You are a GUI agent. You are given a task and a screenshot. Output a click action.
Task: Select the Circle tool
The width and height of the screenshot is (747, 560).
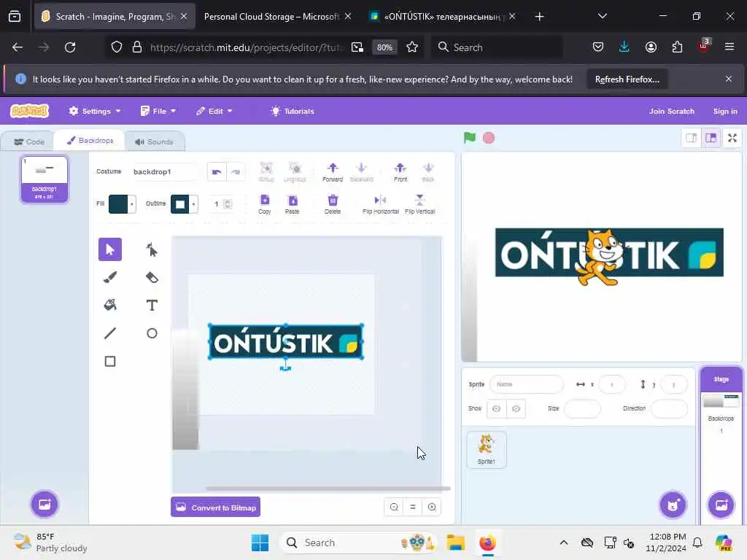(152, 332)
